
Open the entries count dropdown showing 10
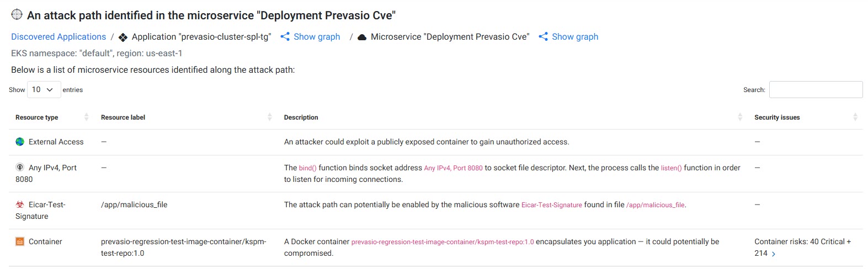pos(44,89)
